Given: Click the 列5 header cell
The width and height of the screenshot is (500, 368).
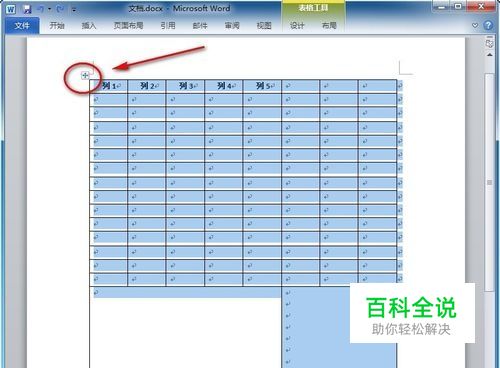Looking at the screenshot, I should pos(262,86).
